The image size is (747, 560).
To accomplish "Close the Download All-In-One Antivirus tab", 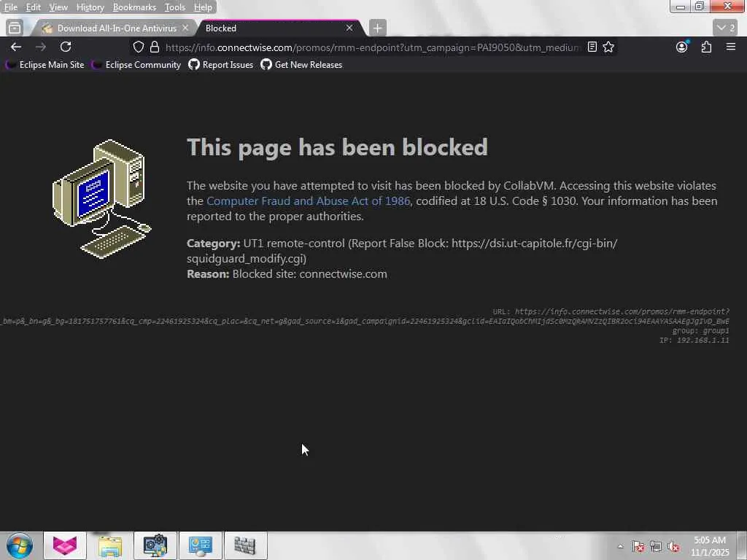I will [185, 28].
